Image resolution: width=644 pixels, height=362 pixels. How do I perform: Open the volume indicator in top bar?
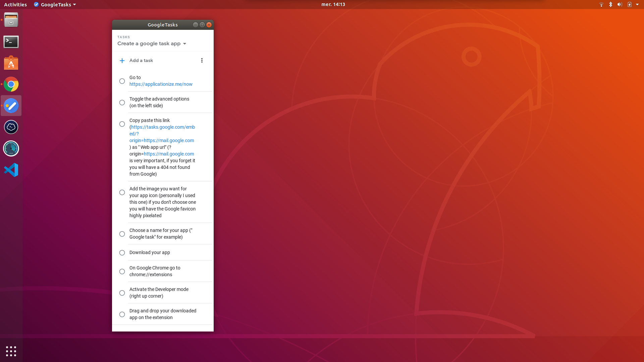[620, 4]
